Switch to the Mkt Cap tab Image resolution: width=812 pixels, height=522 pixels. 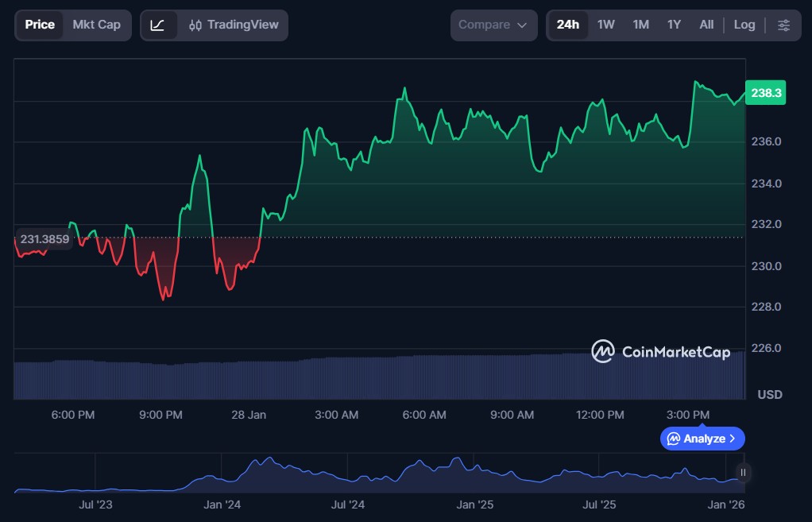pos(97,25)
